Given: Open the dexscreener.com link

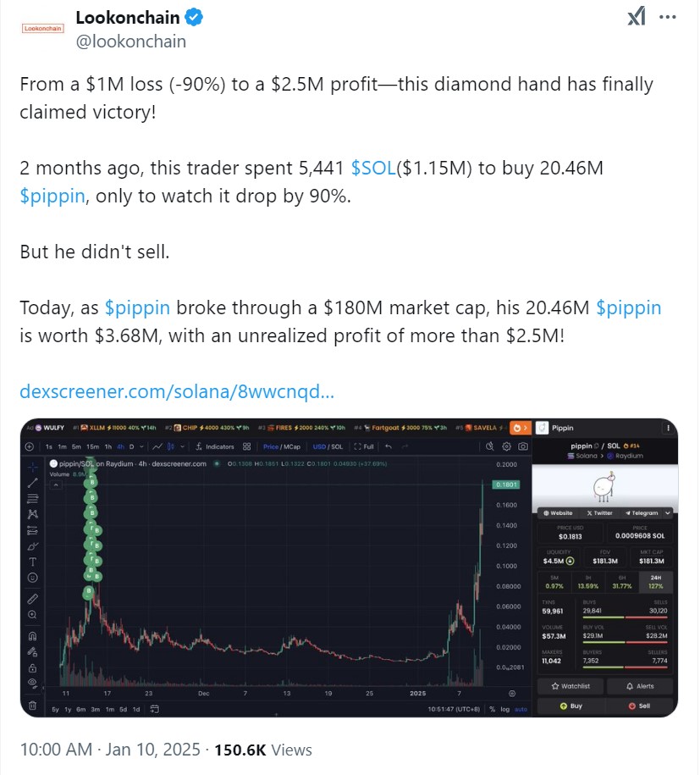Looking at the screenshot, I should [176, 391].
